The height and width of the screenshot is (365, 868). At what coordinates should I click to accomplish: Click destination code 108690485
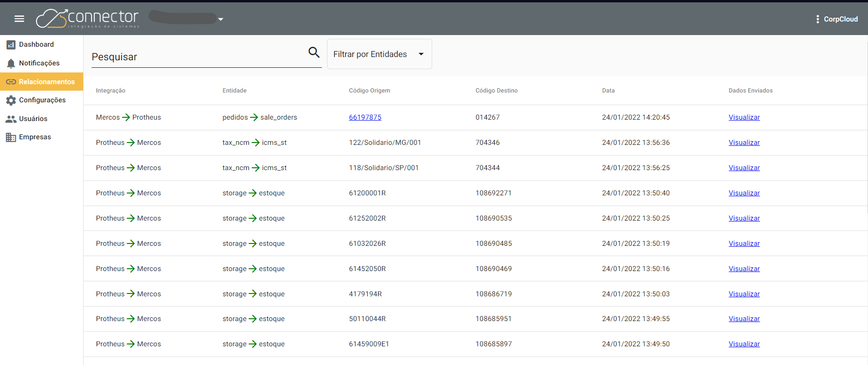(494, 243)
